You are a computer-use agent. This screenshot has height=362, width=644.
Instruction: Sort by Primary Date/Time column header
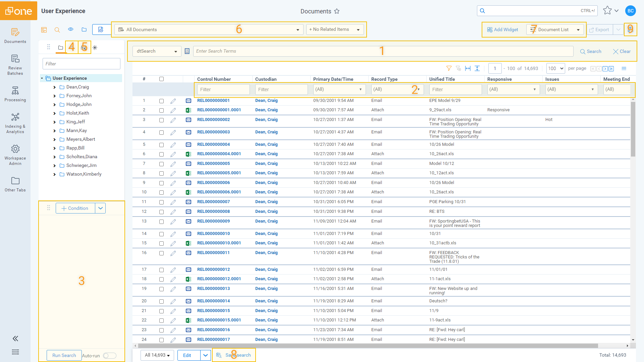click(x=333, y=79)
